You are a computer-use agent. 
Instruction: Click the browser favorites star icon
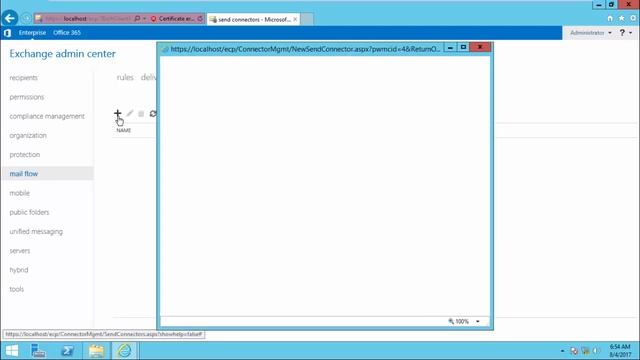pyautogui.click(x=621, y=18)
